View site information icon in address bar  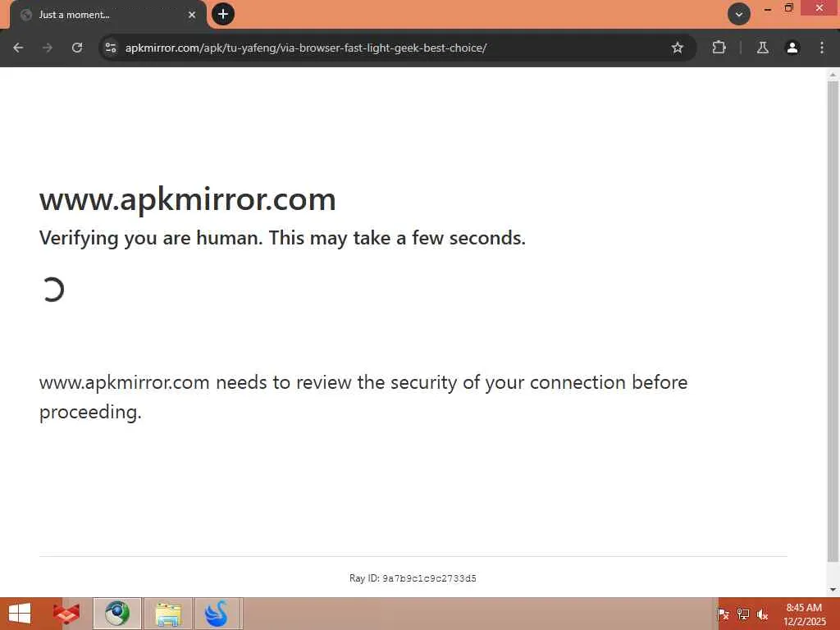(111, 48)
